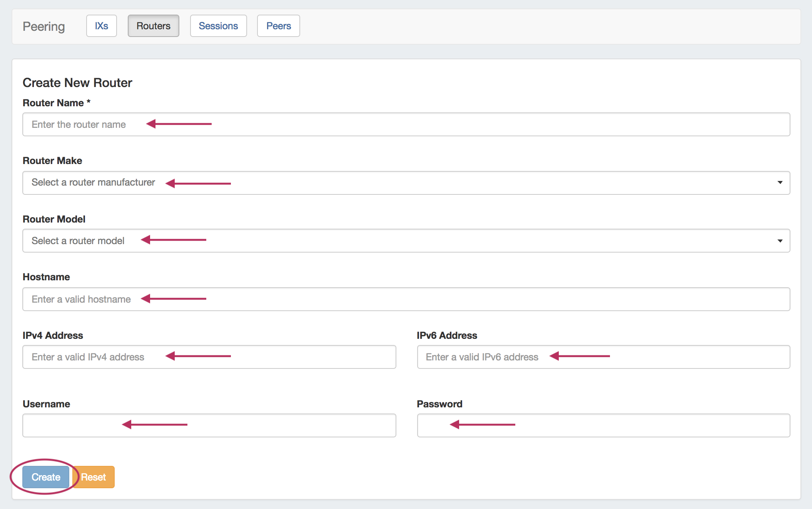The height and width of the screenshot is (509, 812).
Task: Open the Sessions tab
Action: [x=218, y=26]
